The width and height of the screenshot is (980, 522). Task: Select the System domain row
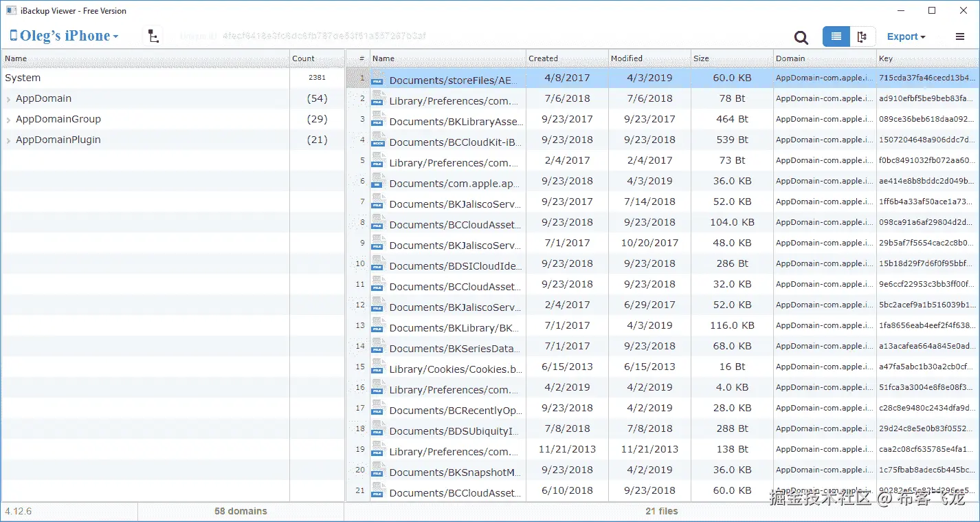172,78
